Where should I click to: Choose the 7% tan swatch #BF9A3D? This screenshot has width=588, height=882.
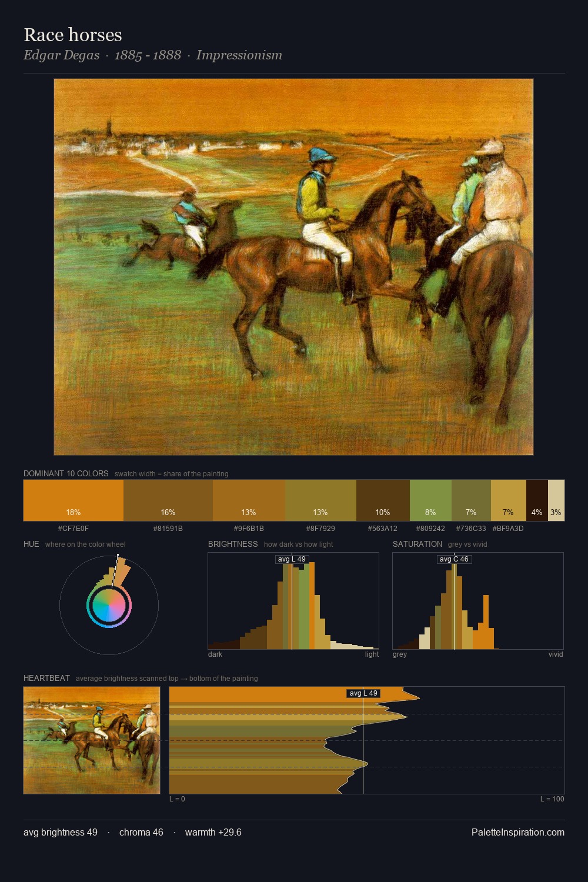[x=508, y=500]
